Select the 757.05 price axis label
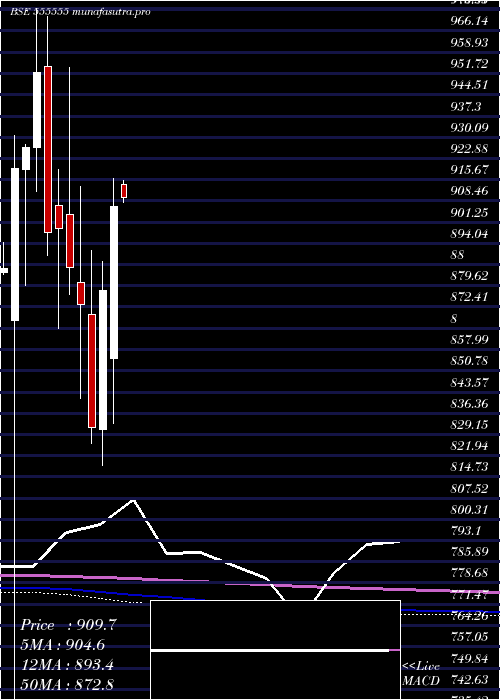 469,637
